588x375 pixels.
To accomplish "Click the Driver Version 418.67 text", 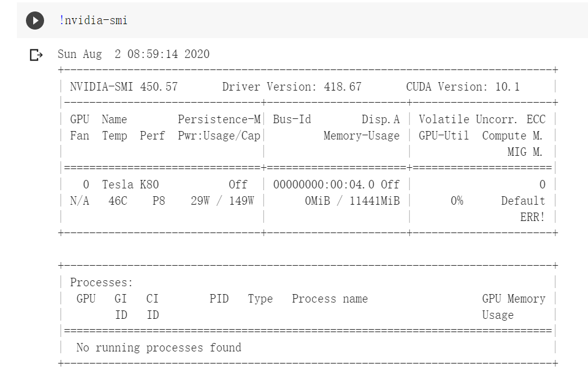I will (x=292, y=87).
